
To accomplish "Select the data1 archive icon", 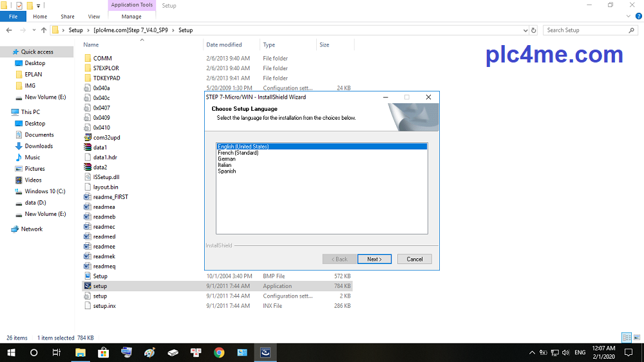I will tap(88, 148).
